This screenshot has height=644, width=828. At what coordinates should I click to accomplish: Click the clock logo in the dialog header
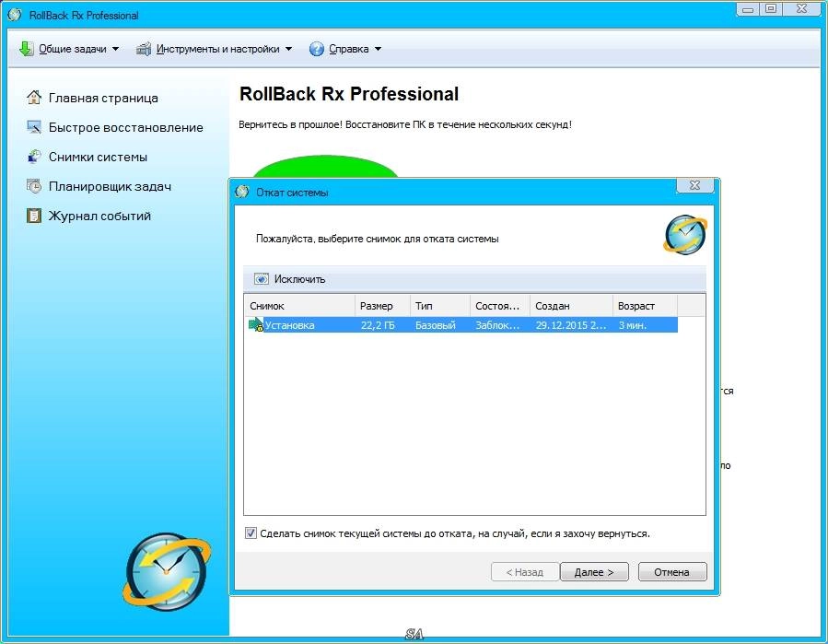[x=685, y=234]
